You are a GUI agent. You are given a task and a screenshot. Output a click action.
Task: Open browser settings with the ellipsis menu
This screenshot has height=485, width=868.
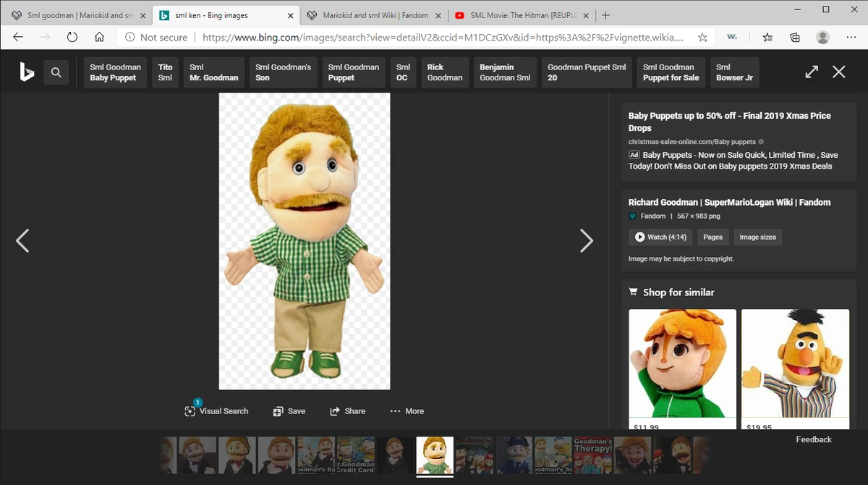[851, 37]
